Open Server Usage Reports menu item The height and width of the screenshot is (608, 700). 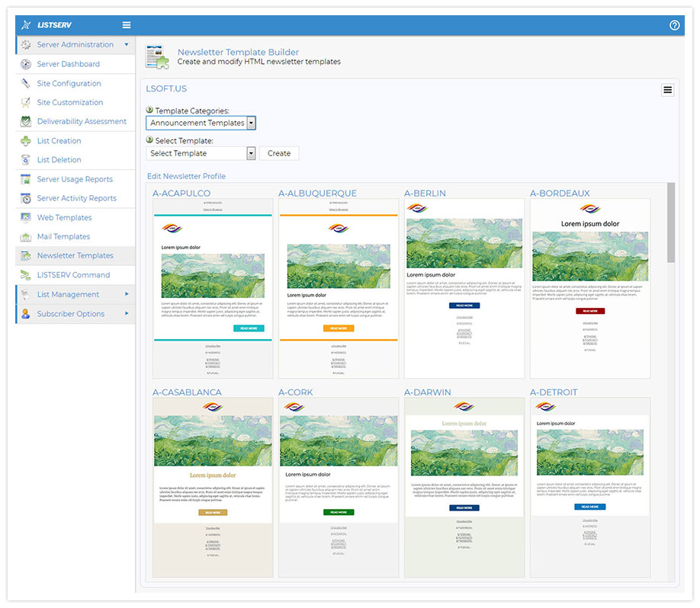pyautogui.click(x=75, y=179)
